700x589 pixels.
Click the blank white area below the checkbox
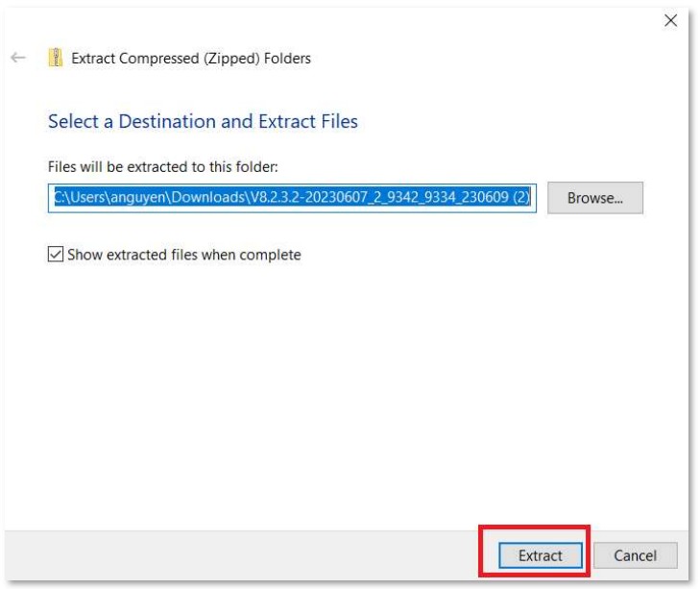346,384
